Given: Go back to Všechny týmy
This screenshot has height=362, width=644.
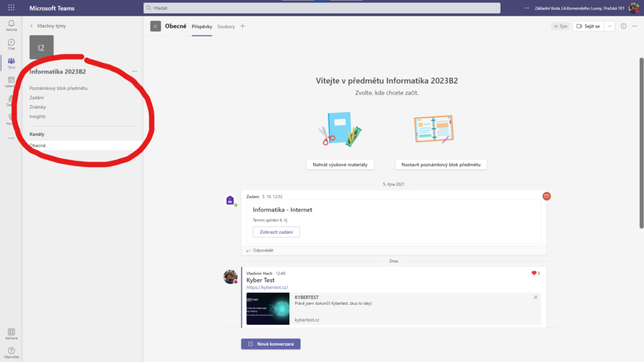Looking at the screenshot, I should coord(48,26).
